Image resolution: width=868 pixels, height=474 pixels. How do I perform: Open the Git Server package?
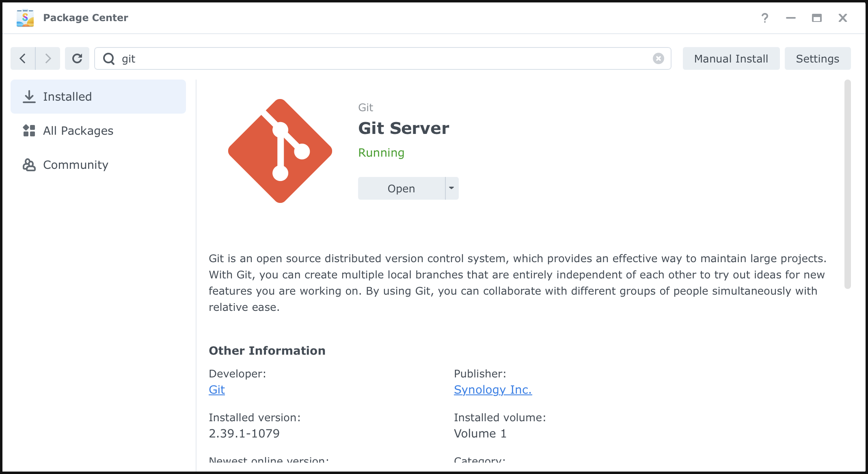click(x=401, y=188)
